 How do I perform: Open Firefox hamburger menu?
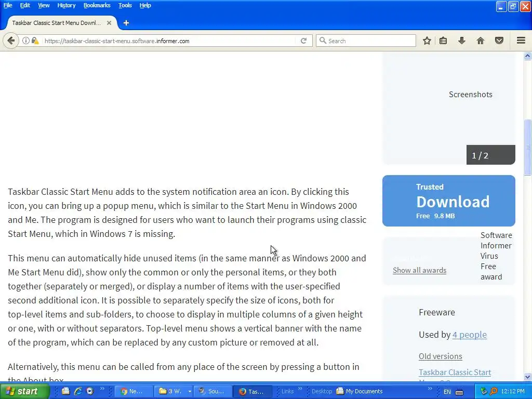pos(521,41)
